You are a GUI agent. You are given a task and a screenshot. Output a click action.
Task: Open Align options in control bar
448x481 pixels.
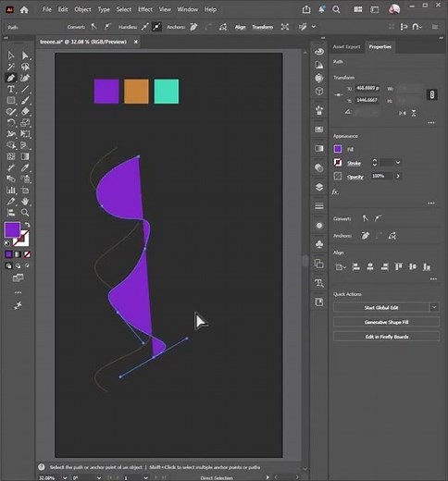click(x=241, y=27)
